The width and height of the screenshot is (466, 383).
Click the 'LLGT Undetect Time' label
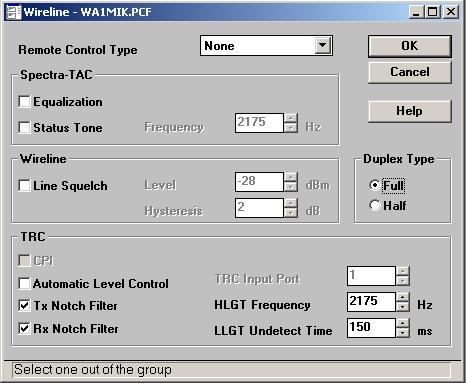coord(273,331)
